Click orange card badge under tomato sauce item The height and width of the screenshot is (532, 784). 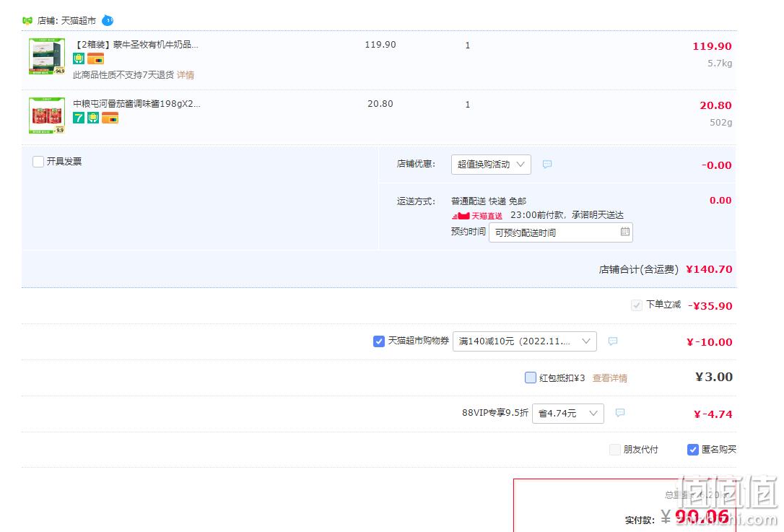[x=110, y=118]
